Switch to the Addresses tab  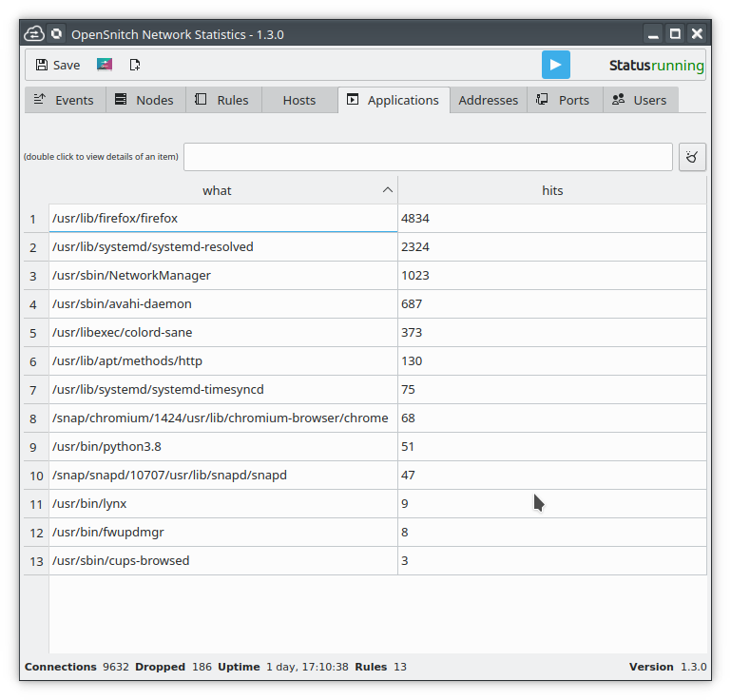pos(488,100)
